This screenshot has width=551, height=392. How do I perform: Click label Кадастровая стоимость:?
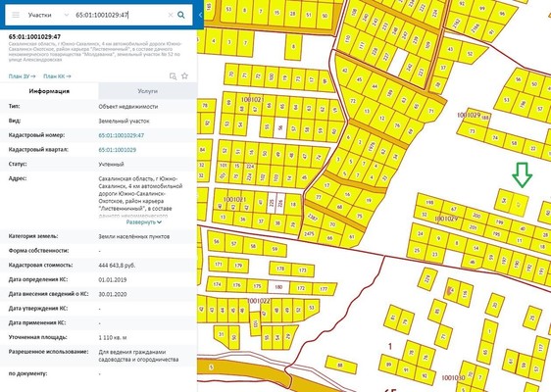(x=41, y=266)
